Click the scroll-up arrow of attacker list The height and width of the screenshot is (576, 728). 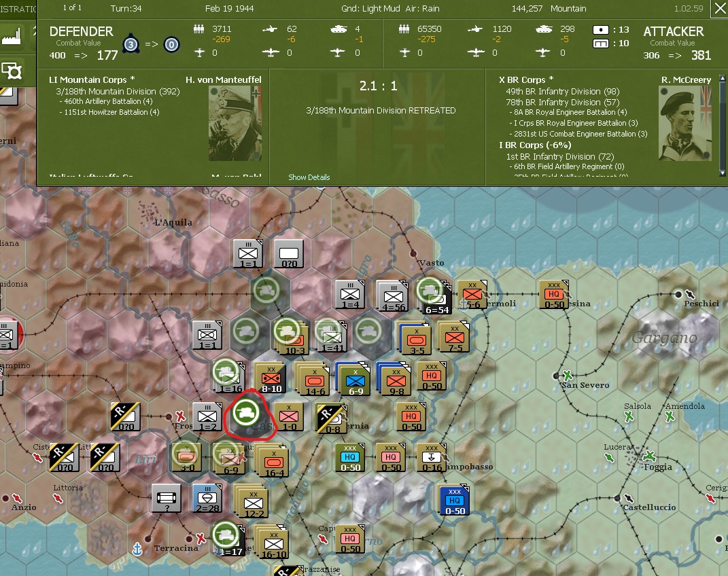click(x=723, y=78)
